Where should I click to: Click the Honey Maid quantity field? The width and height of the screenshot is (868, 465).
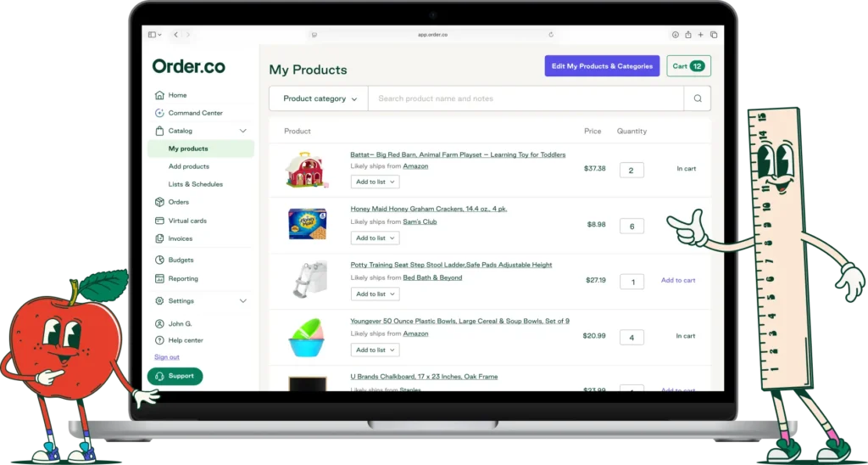click(632, 226)
